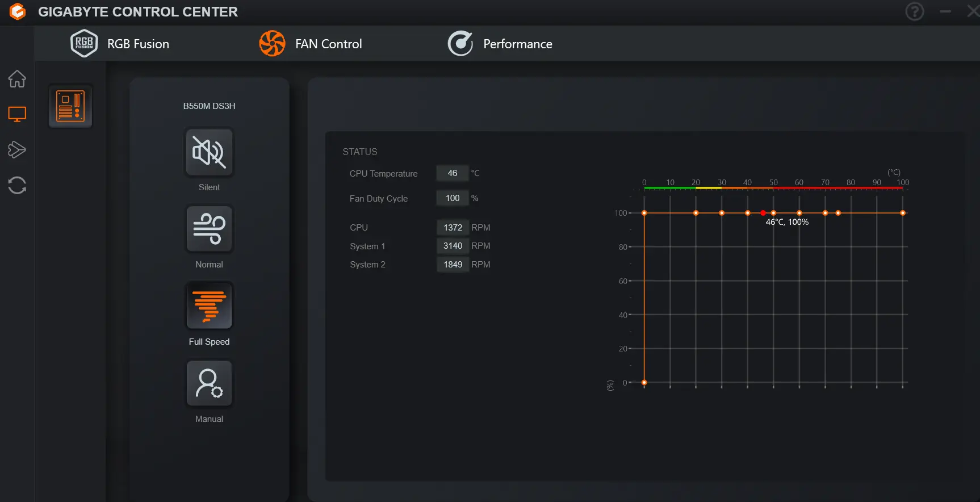Image resolution: width=980 pixels, height=502 pixels.
Task: Click the Gigabyte logo icon
Action: (18, 11)
